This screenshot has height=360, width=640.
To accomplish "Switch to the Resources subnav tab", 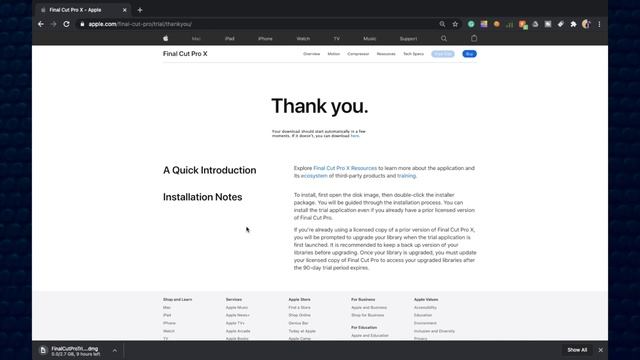I will coord(386,54).
